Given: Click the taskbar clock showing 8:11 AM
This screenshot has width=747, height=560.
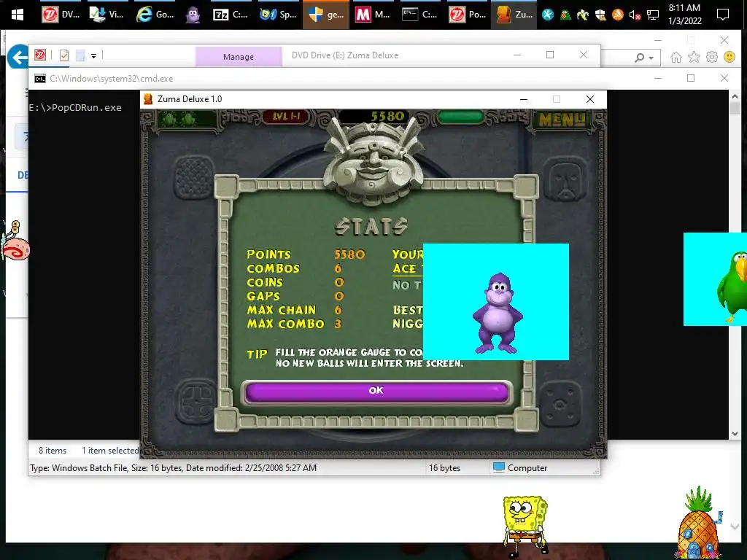Looking at the screenshot, I should click(x=684, y=15).
